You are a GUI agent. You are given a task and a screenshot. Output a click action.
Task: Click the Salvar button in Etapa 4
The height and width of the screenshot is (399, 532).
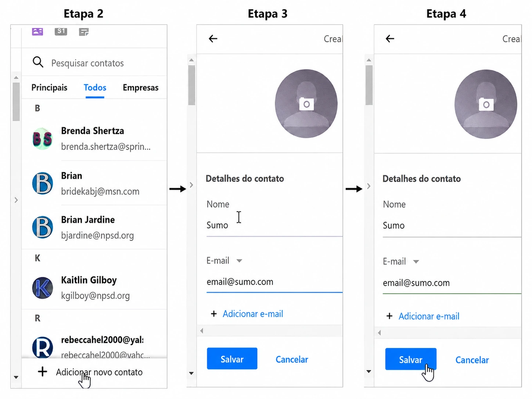(411, 359)
